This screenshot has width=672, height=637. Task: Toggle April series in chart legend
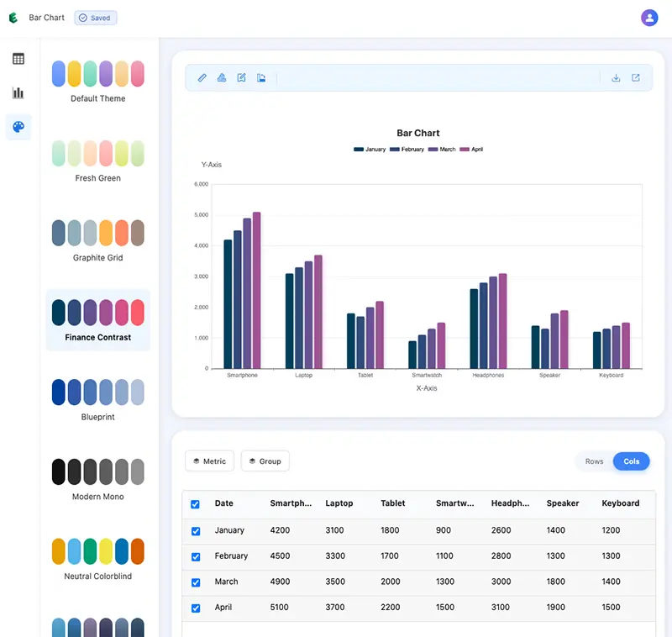(471, 150)
